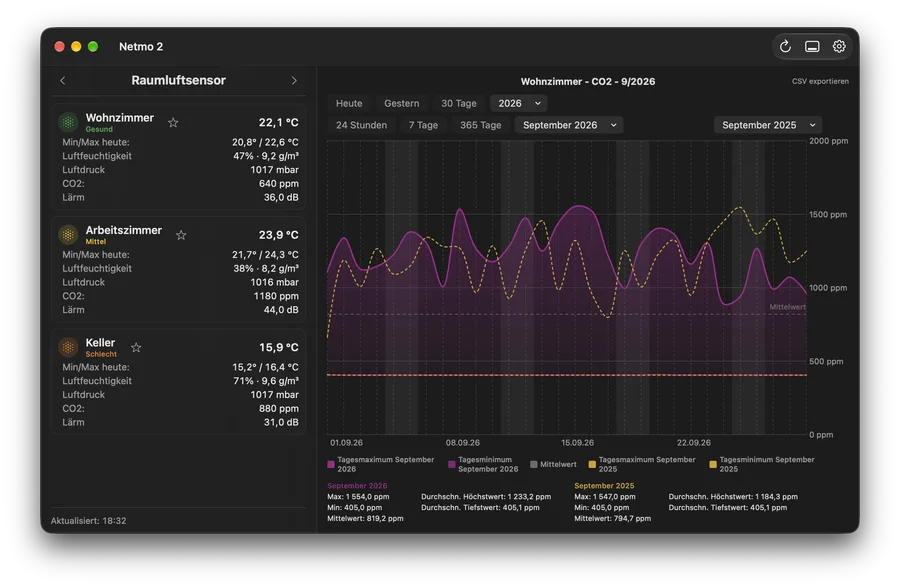Click the Keller CO2 value 880 ppm
Image resolution: width=900 pixels, height=587 pixels.
pos(278,409)
